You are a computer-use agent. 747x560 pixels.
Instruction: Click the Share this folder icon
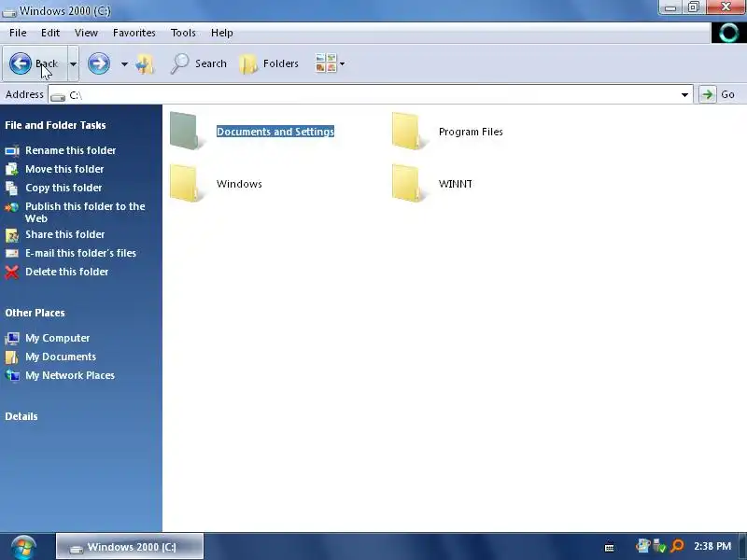click(x=12, y=235)
